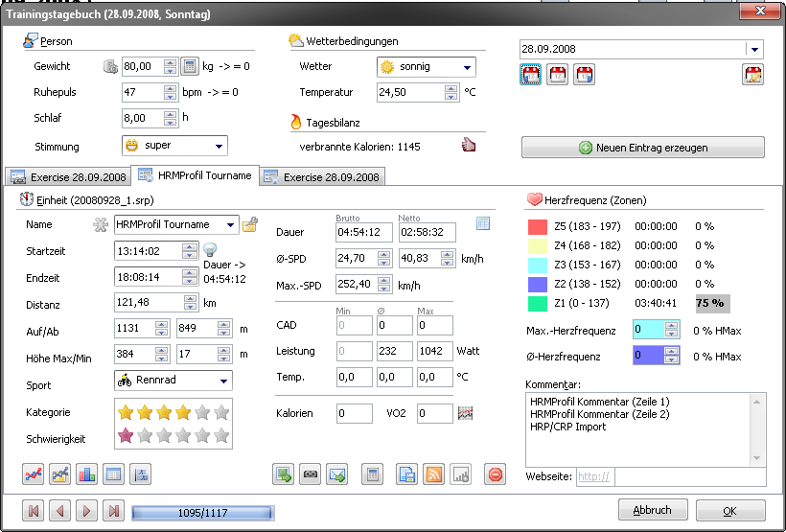
Task: Click the calendar edit icon with pencil
Action: 752,75
